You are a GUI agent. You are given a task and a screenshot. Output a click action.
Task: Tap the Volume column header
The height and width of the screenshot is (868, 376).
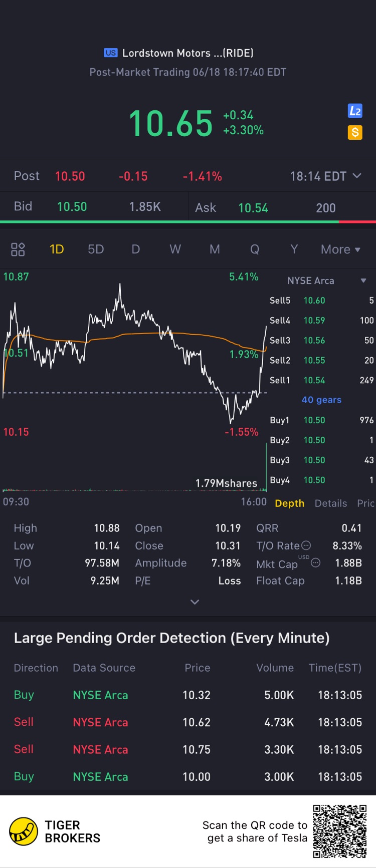tap(275, 668)
